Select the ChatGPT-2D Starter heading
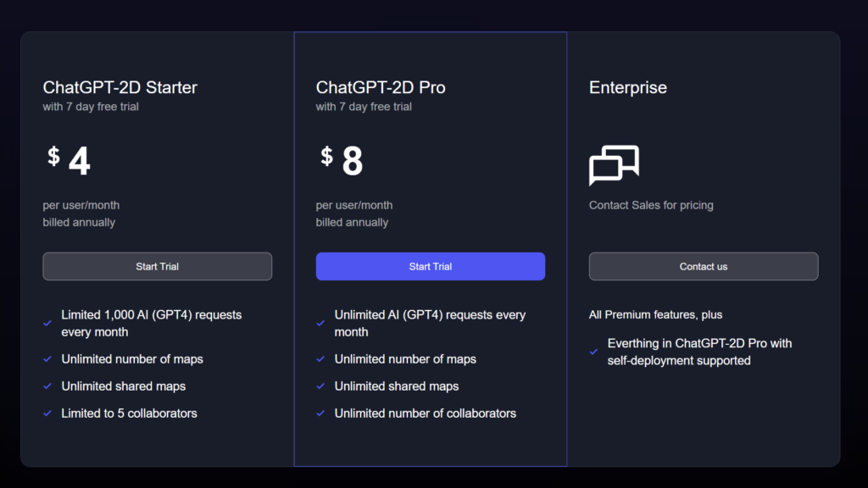The width and height of the screenshot is (868, 488). point(120,87)
